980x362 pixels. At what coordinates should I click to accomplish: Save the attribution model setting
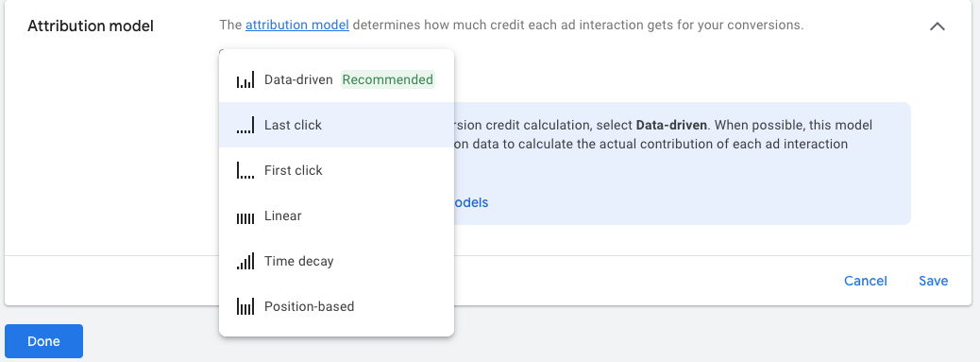point(933,281)
